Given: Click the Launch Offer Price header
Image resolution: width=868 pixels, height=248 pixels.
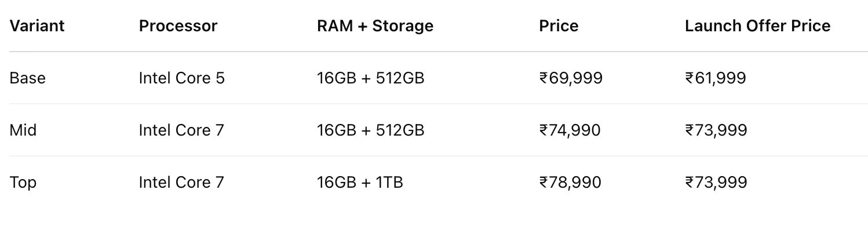Looking at the screenshot, I should pyautogui.click(x=757, y=26).
